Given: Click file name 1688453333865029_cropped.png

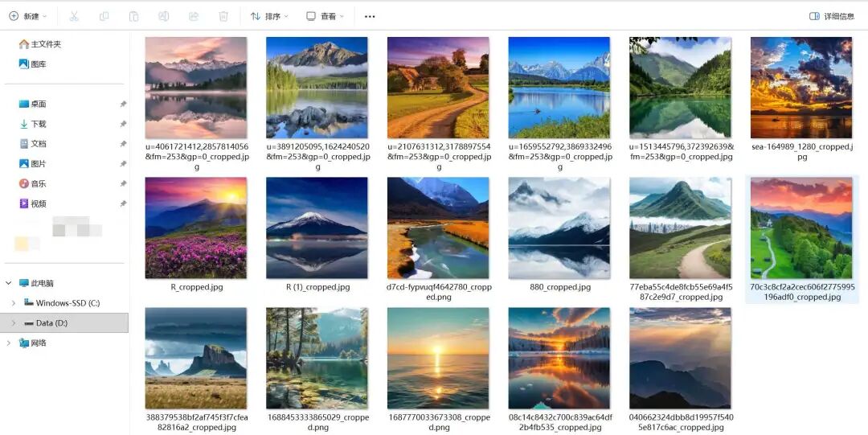Looking at the screenshot, I should 317,422.
